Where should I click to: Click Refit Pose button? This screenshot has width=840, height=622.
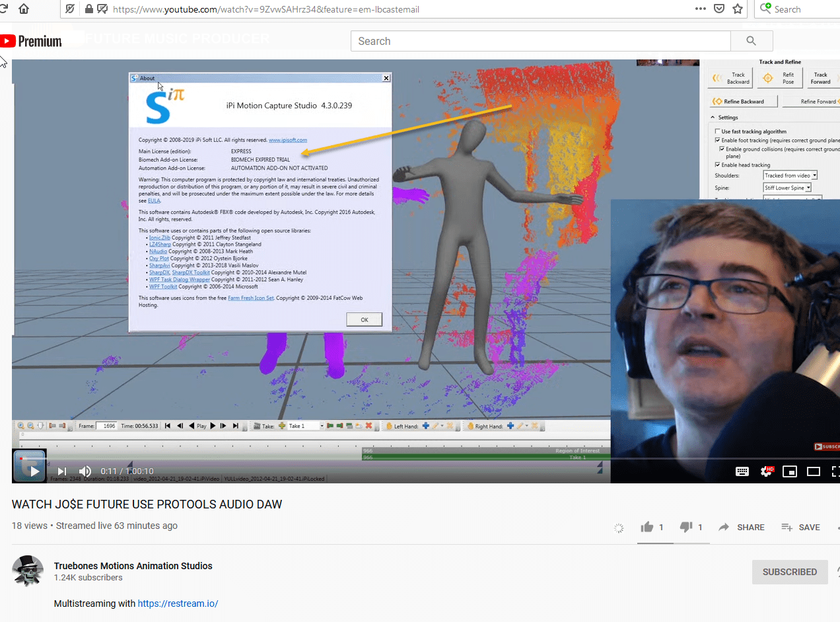click(779, 78)
